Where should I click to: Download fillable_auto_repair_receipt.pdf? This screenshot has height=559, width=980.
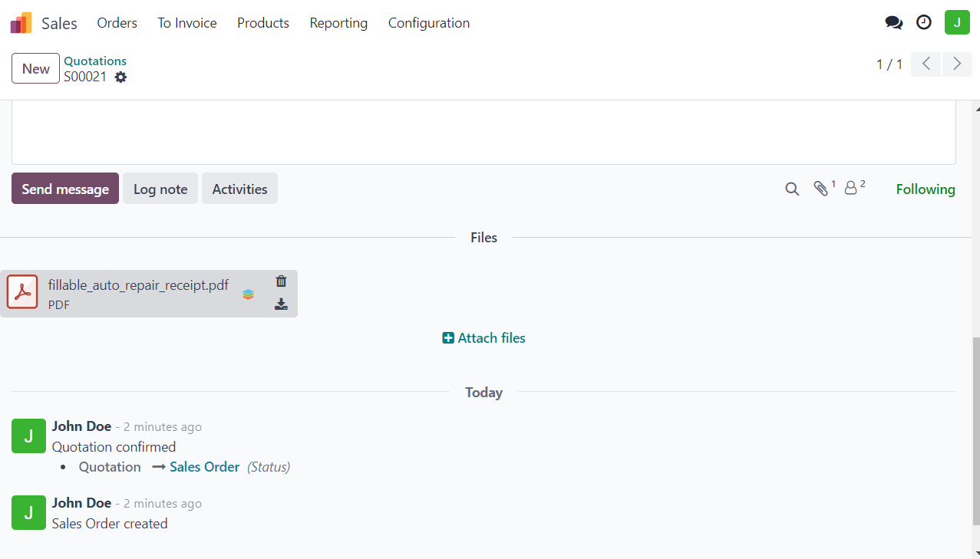(281, 304)
